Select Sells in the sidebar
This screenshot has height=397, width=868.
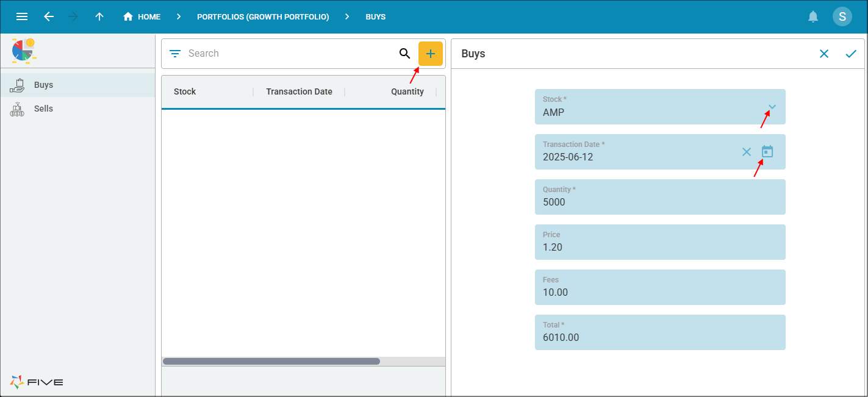tap(77, 109)
